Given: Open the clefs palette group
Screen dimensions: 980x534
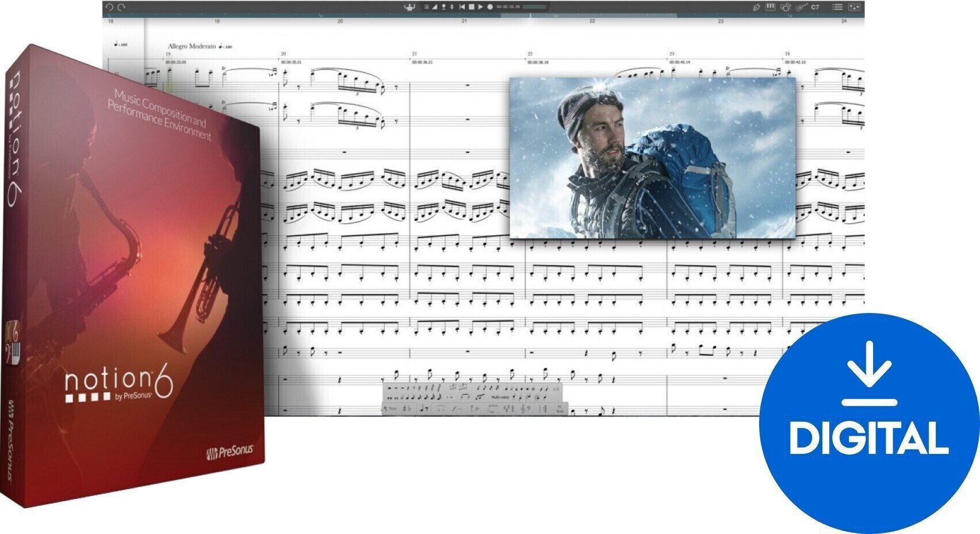Looking at the screenshot, I should coord(525,409).
